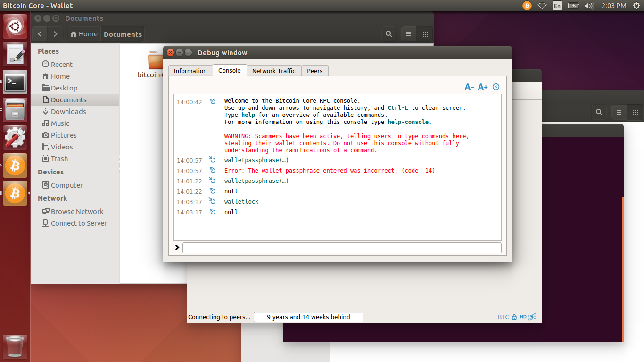Click 'Connecting to peers...' status text
644x362 pixels.
pyautogui.click(x=219, y=317)
